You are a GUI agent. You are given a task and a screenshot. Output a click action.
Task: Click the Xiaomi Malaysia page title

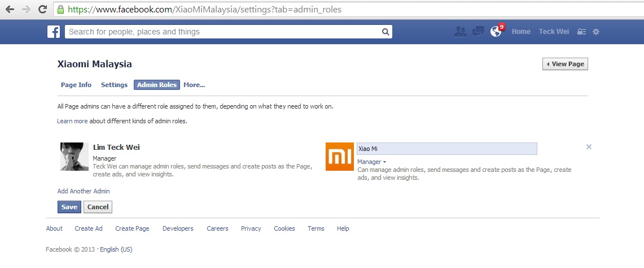pyautogui.click(x=94, y=64)
